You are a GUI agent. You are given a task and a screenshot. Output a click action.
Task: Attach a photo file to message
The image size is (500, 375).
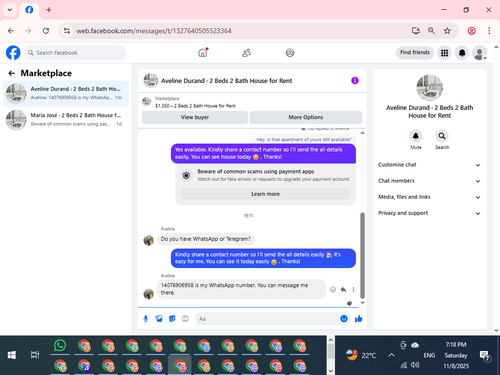(x=159, y=319)
